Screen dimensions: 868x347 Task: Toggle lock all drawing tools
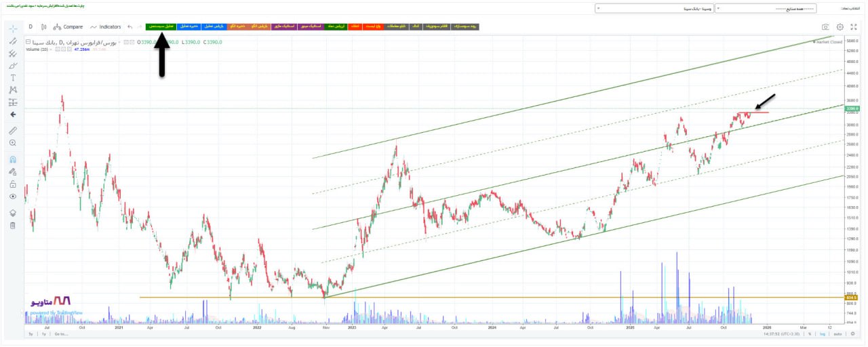(x=12, y=184)
